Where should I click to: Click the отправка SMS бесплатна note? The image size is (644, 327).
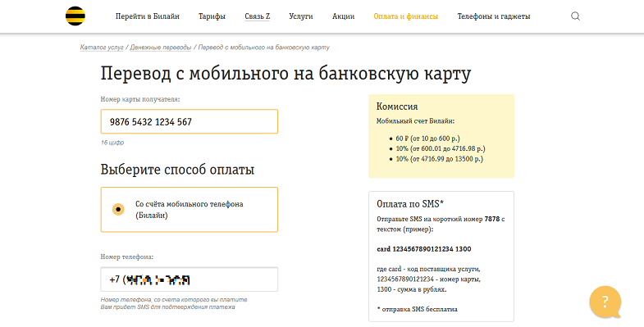(x=417, y=309)
